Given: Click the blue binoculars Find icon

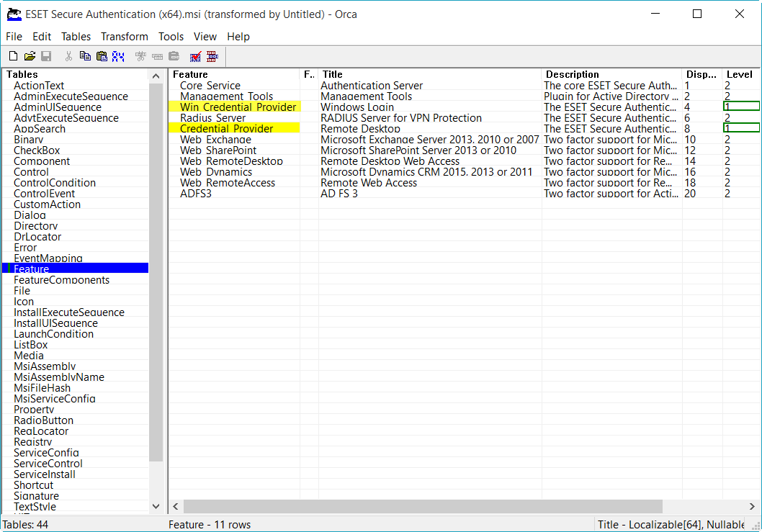Looking at the screenshot, I should [x=118, y=56].
